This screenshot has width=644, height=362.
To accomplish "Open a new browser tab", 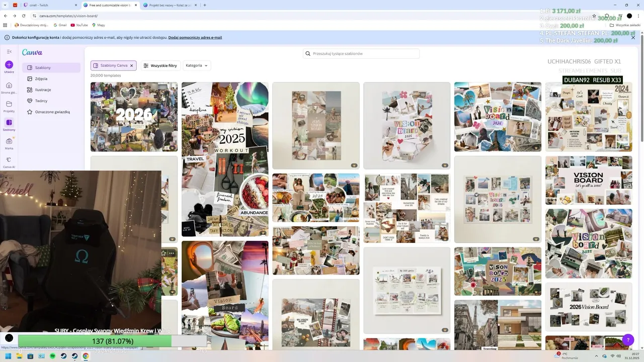I will (x=204, y=5).
